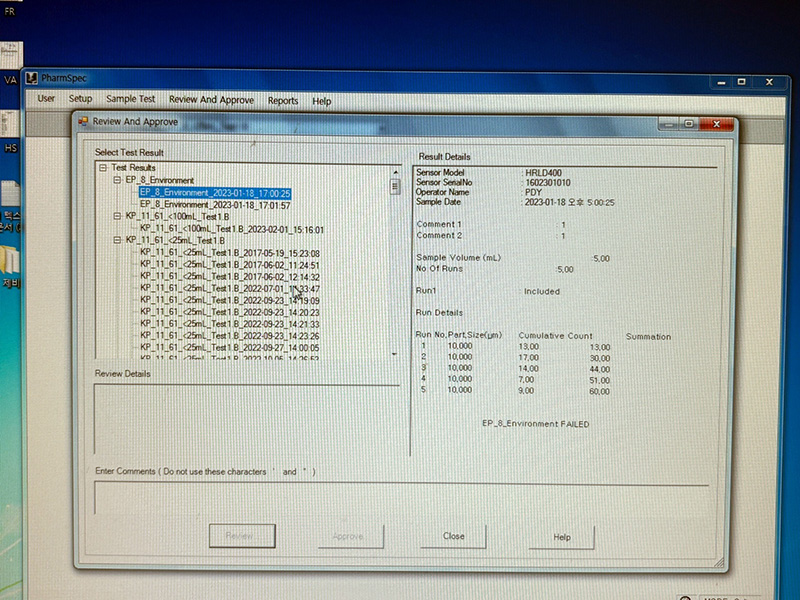This screenshot has width=800, height=600.
Task: Select the 2017-05-19_15:23:08 test result
Action: [230, 254]
